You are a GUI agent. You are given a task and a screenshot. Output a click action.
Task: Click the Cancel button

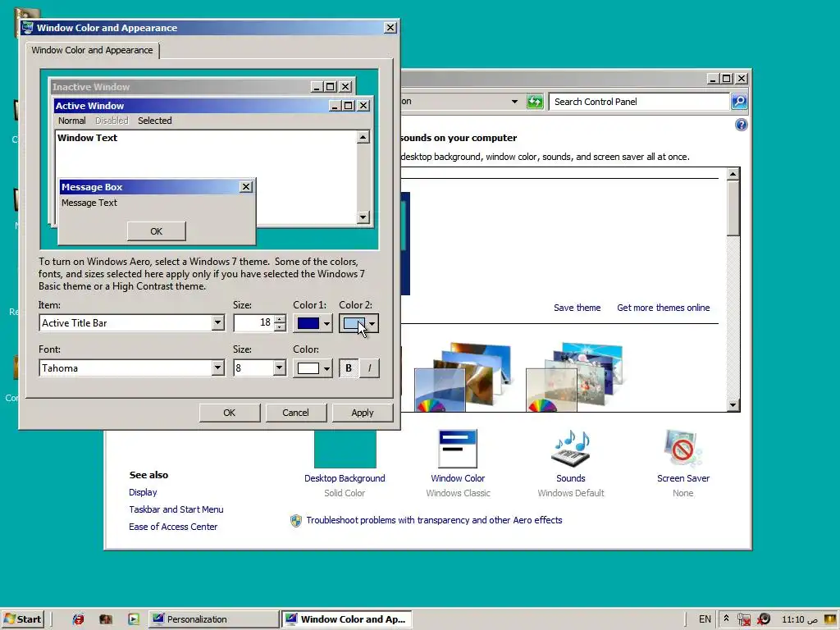(295, 413)
